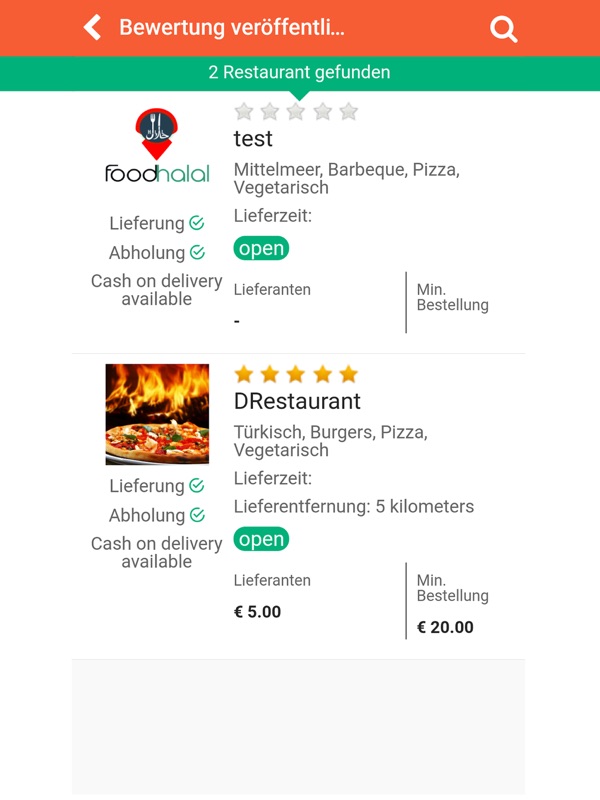Tap the 'Bewertung veröffentli...' header title
Image resolution: width=600 pixels, height=800 pixels.
coord(232,27)
